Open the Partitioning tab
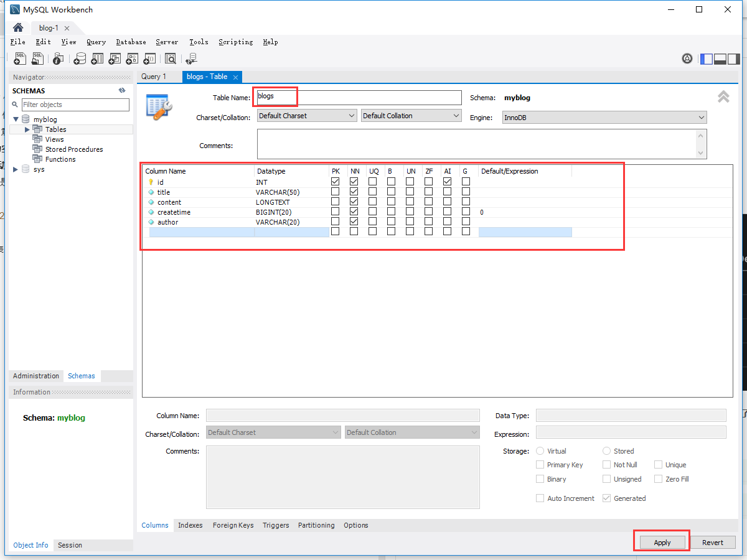This screenshot has width=747, height=560. click(x=316, y=525)
